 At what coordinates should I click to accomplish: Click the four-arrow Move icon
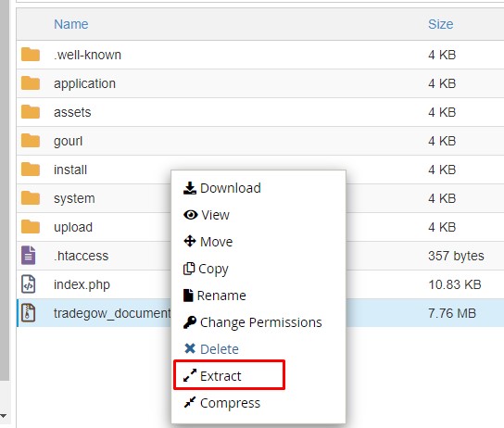tap(190, 241)
